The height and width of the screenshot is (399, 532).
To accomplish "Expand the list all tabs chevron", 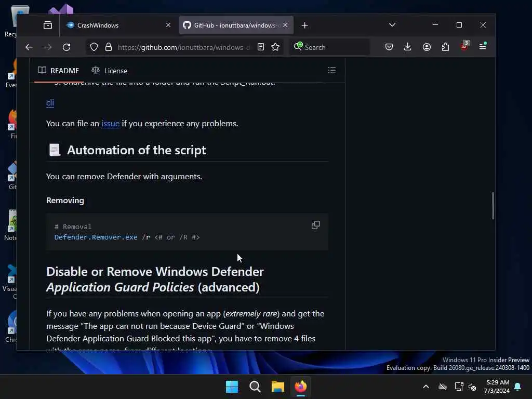I will coord(392,25).
